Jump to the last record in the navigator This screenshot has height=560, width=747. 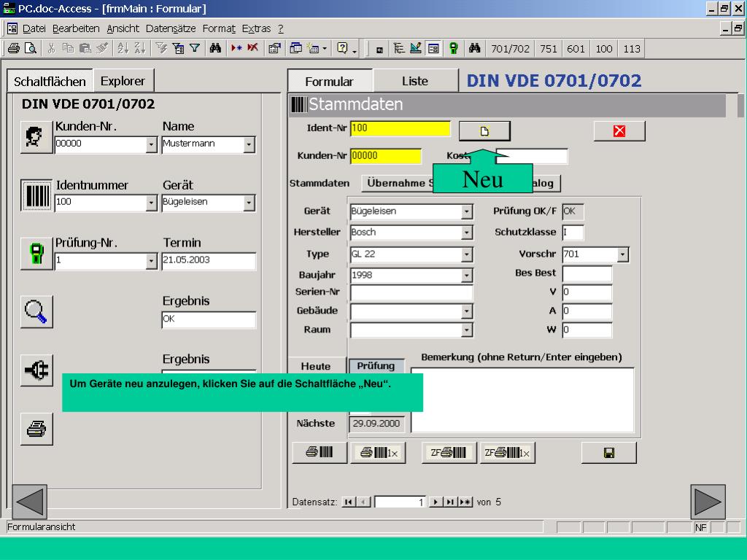pos(449,502)
